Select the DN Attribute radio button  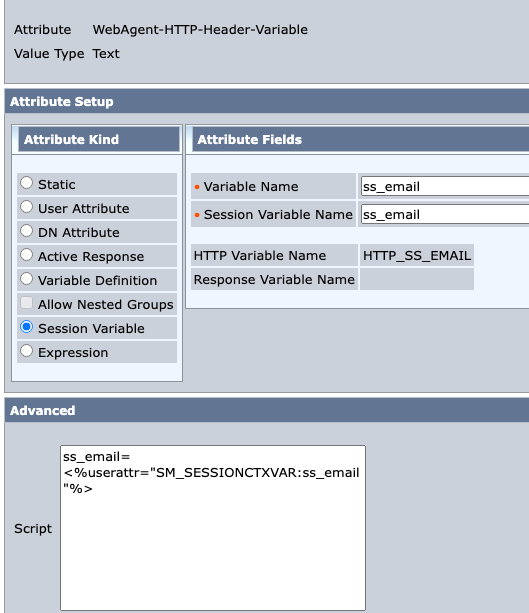tap(27, 231)
